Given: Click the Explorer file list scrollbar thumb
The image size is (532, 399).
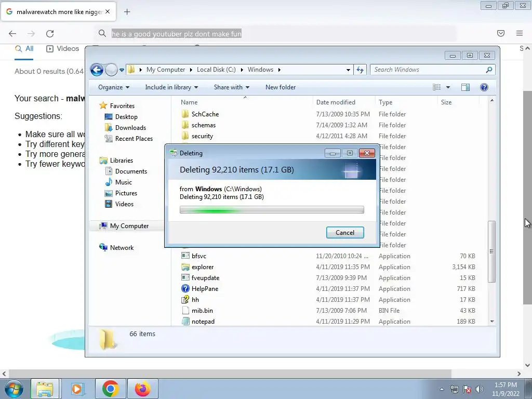Looking at the screenshot, I should pyautogui.click(x=491, y=251).
